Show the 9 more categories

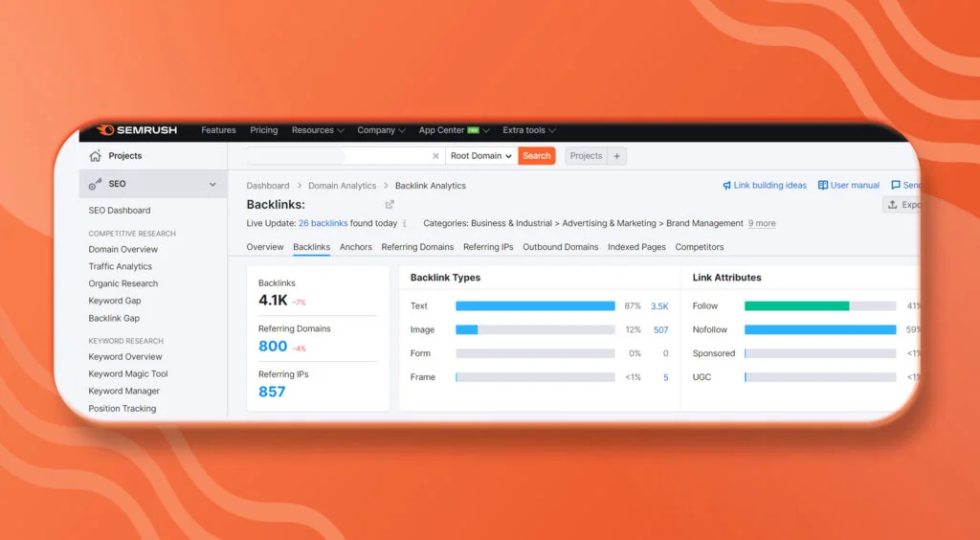click(x=761, y=223)
